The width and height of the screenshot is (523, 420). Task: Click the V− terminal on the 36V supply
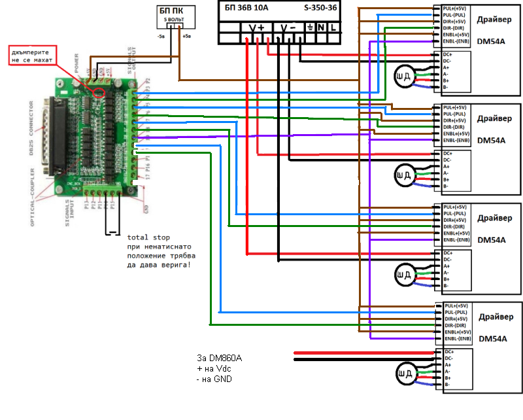288,28
